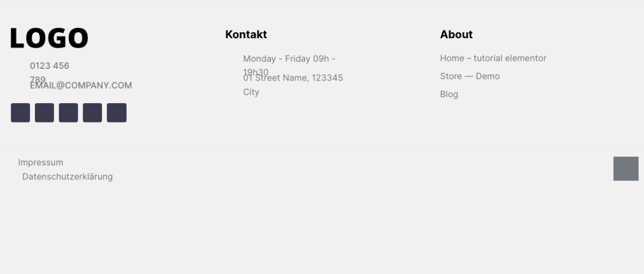
Task: Click the LOGO image in the footer
Action: [49, 38]
